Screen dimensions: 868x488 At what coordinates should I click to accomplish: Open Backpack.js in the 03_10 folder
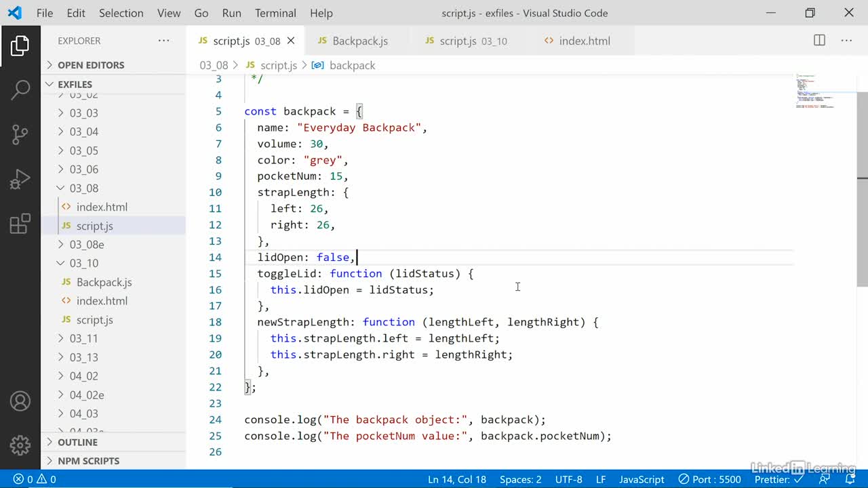104,282
